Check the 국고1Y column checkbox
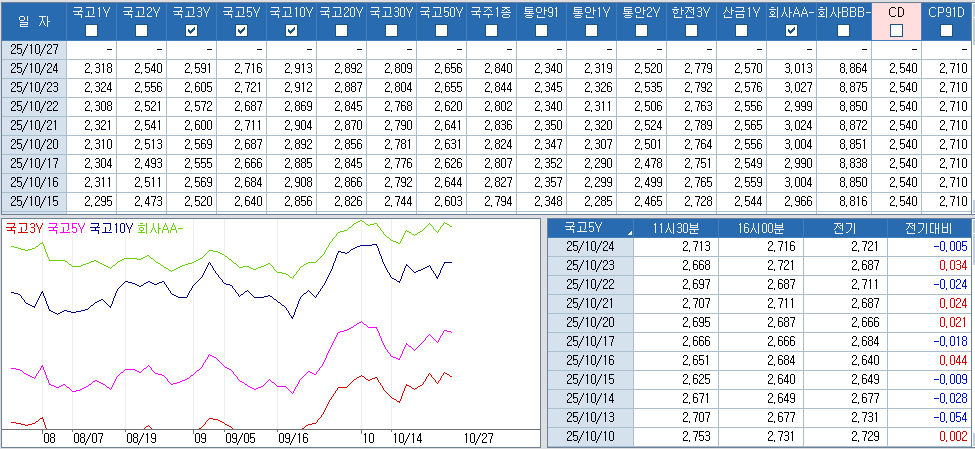The image size is (975, 449). (92, 31)
